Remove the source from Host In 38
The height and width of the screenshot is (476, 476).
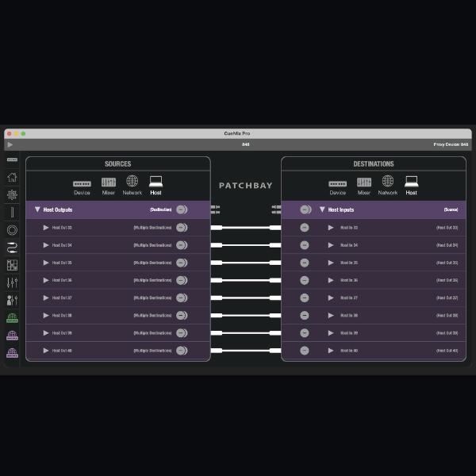pos(305,316)
